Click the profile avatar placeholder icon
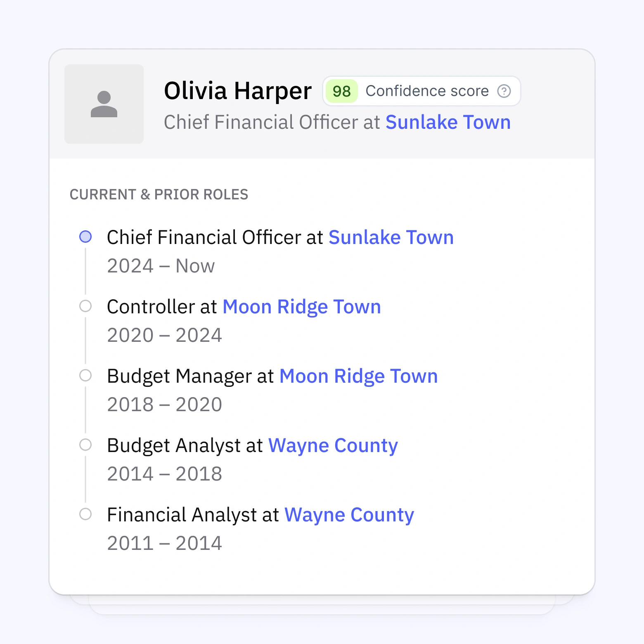 104,104
